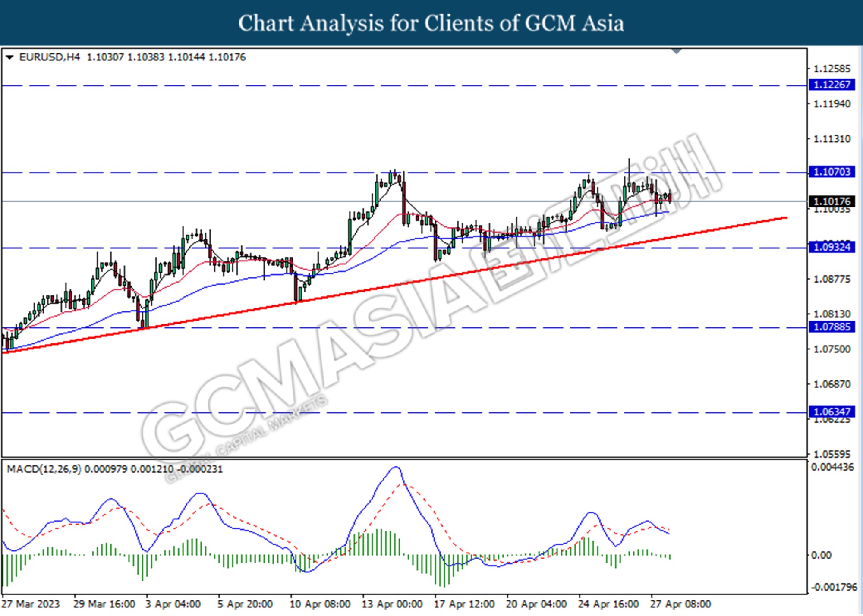Click the 1.06870 price scale value
Image resolution: width=863 pixels, height=616 pixels.
pyautogui.click(x=832, y=384)
